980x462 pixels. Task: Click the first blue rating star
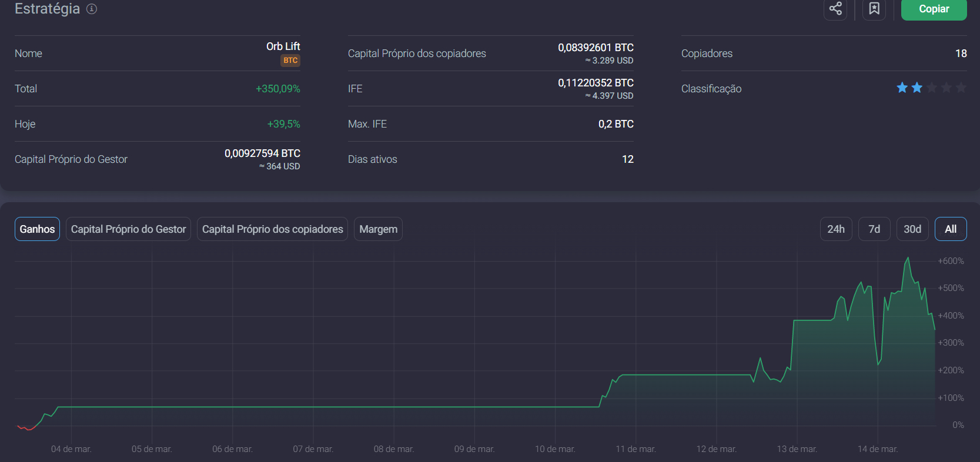(x=902, y=88)
